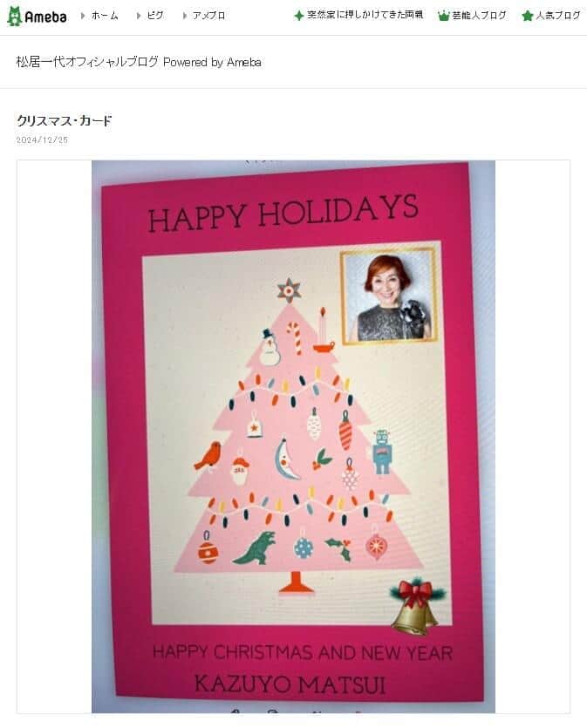The height and width of the screenshot is (728, 587).
Task: Open the 芸能人ブログ link
Action: pos(479,16)
